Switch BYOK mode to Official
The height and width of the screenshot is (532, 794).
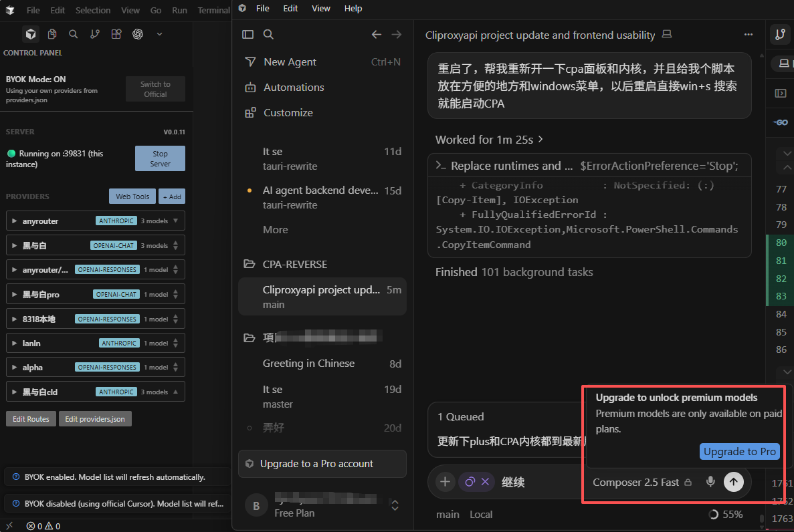pyautogui.click(x=155, y=89)
